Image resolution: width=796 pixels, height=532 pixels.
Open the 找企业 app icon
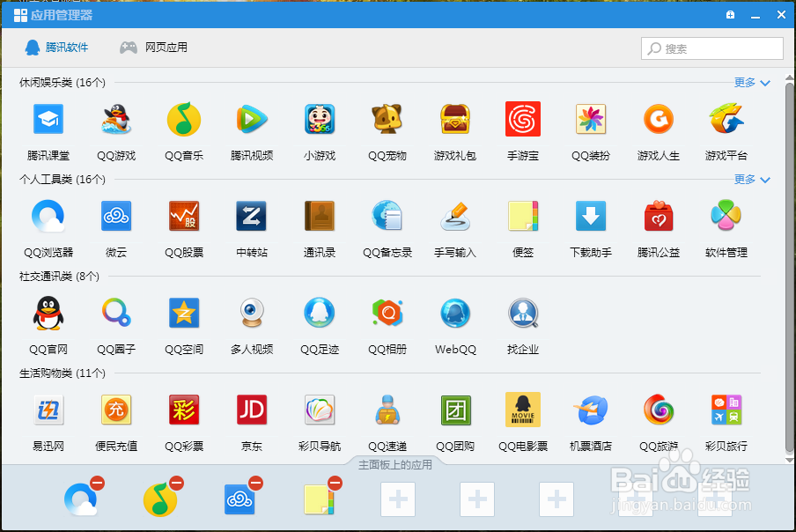pyautogui.click(x=523, y=314)
